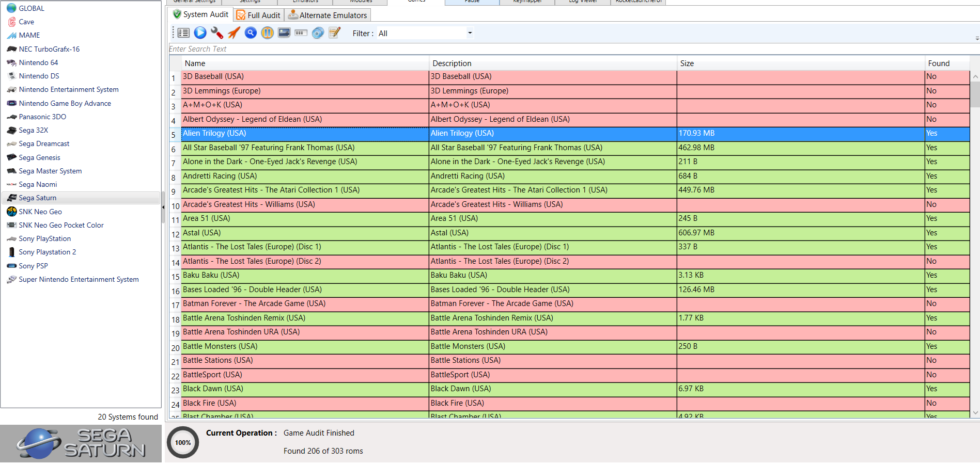980x465 pixels.
Task: Click the orange rocket icon
Action: click(234, 33)
